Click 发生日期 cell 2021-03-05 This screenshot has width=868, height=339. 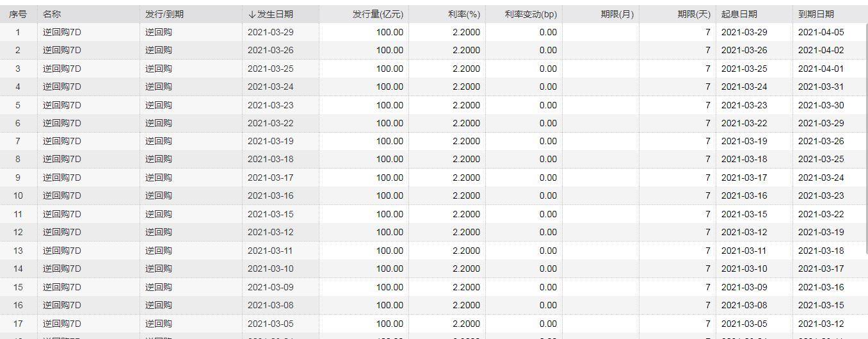[271, 324]
